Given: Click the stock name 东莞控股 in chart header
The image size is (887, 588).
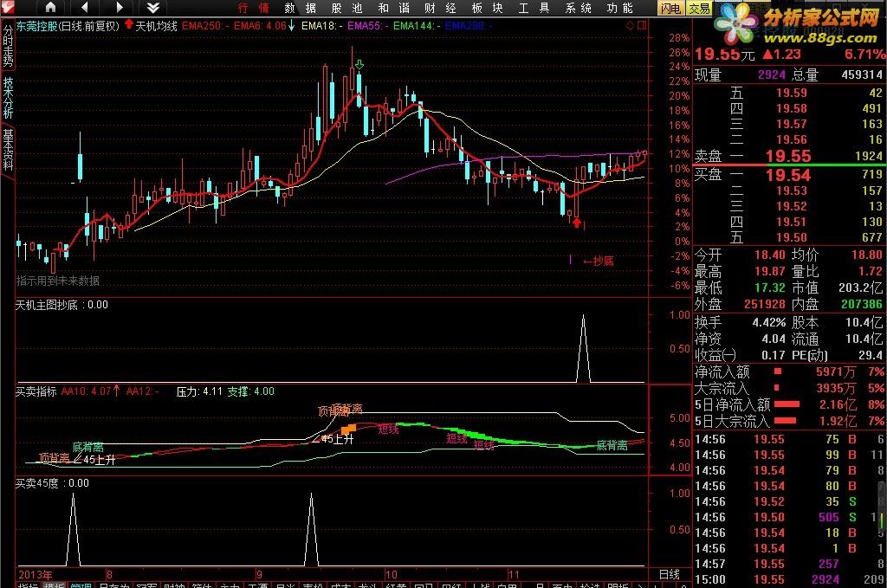Looking at the screenshot, I should pyautogui.click(x=36, y=26).
